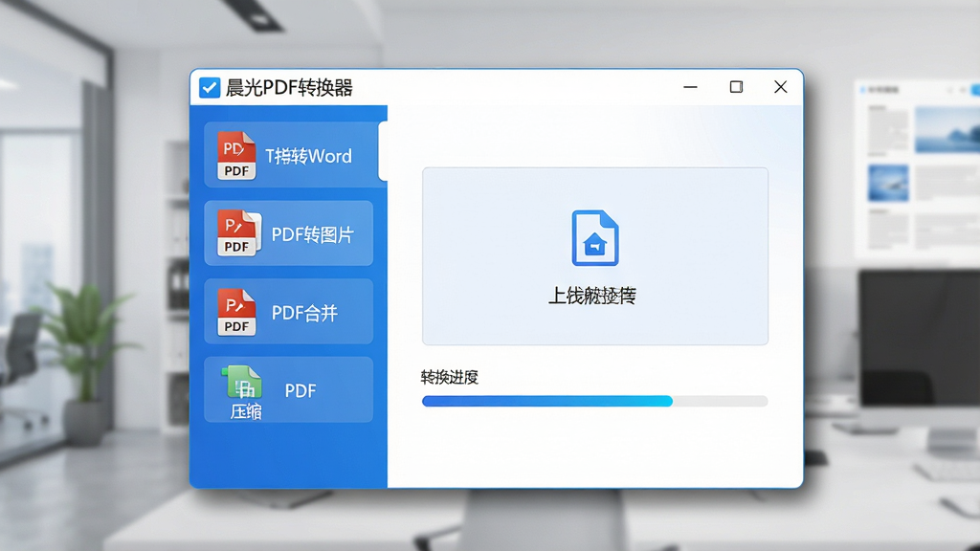Select the PDF to Word sidebar tab
The width and height of the screenshot is (980, 551).
(x=295, y=154)
